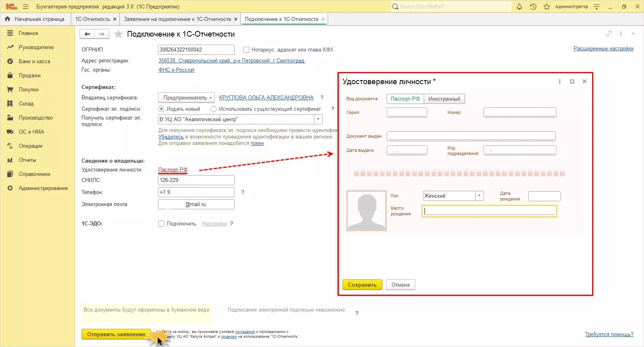The image size is (644, 347).
Task: Open Покупки section
Action: pyautogui.click(x=37, y=90)
